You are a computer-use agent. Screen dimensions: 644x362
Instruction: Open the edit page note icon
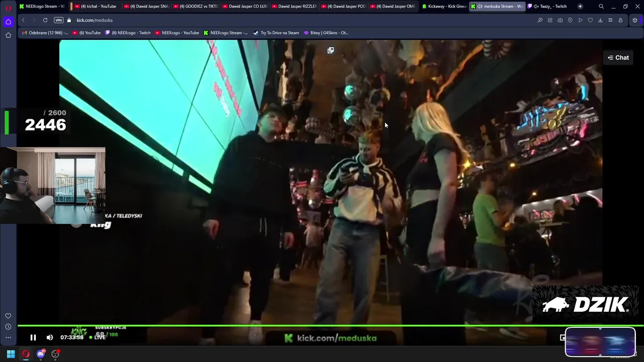[550, 20]
